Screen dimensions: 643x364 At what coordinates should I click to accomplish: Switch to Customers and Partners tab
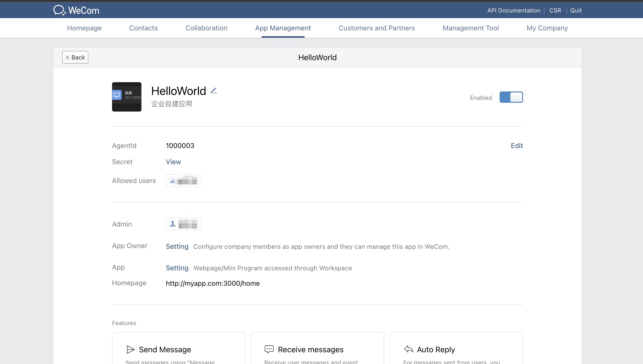click(377, 28)
